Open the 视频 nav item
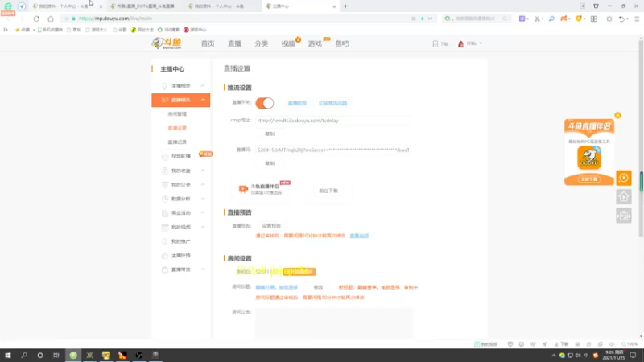Viewport: 644px width, 362px height. 288,43
